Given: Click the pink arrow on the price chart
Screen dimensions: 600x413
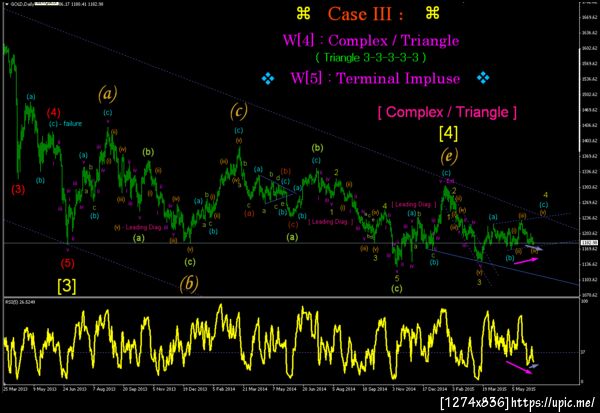Looking at the screenshot, I should pyautogui.click(x=526, y=261).
